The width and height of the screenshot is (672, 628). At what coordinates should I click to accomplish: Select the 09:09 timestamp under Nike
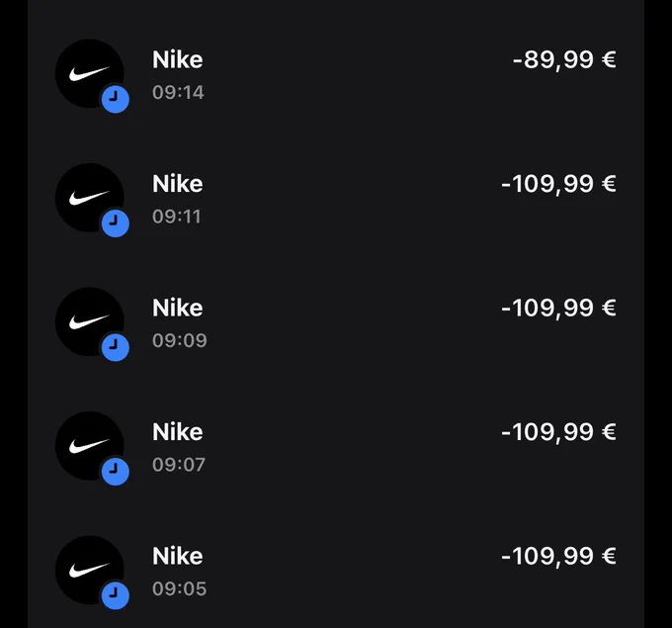pos(180,340)
